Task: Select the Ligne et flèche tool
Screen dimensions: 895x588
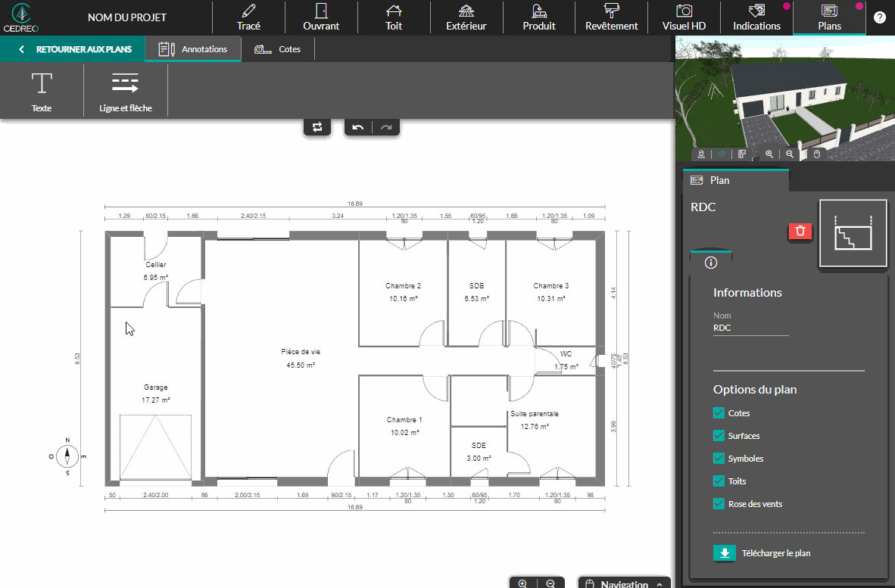Action: coord(125,91)
